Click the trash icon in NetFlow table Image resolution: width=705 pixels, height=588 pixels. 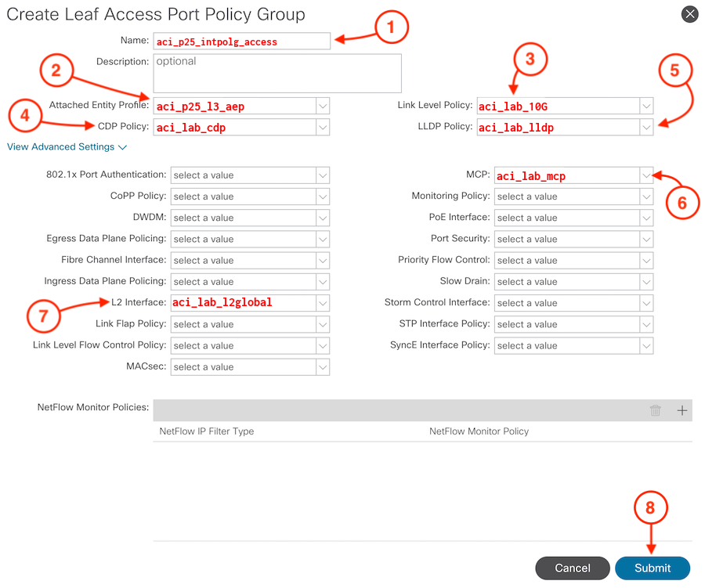click(x=656, y=410)
